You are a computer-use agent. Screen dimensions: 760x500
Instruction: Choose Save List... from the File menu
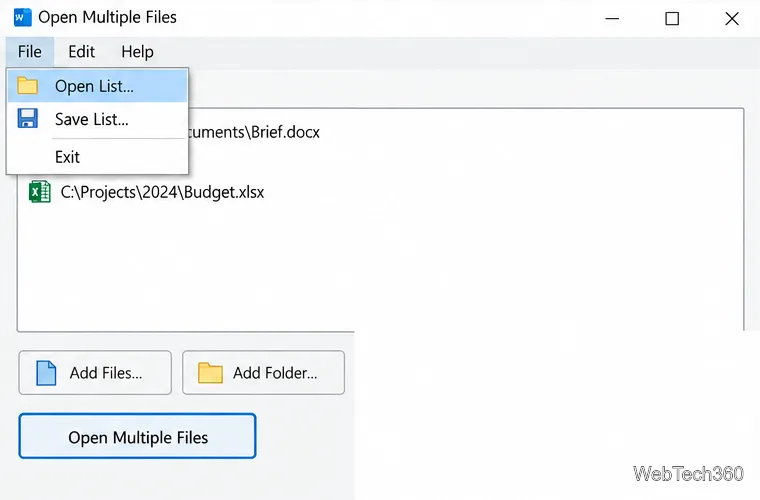(x=97, y=119)
